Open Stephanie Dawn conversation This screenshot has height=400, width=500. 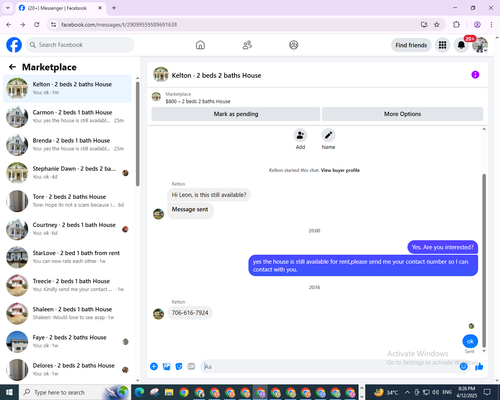point(67,173)
